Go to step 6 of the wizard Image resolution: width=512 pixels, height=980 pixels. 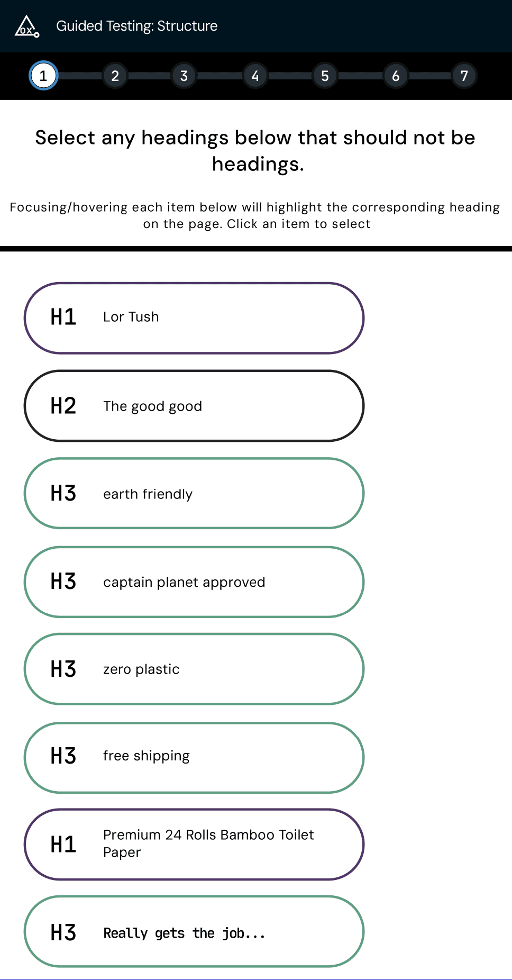(x=395, y=76)
